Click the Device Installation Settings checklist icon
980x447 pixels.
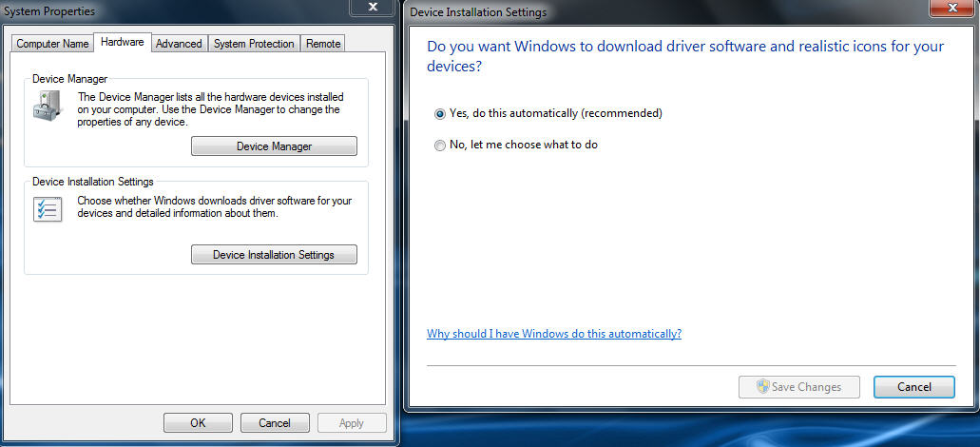point(48,209)
